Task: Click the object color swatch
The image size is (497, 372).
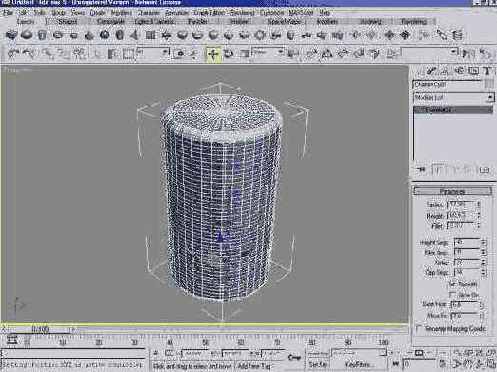Action: (489, 84)
